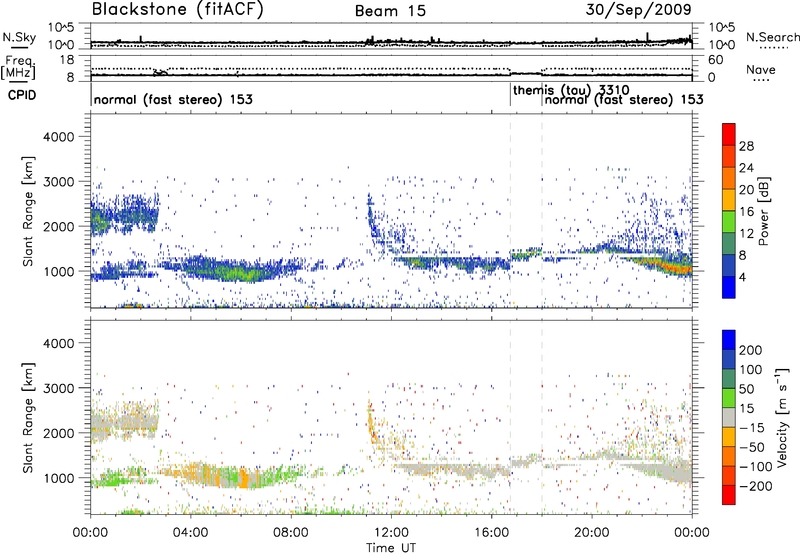Click the 'Slant Range [km]' label of velocity panel

click(28, 417)
